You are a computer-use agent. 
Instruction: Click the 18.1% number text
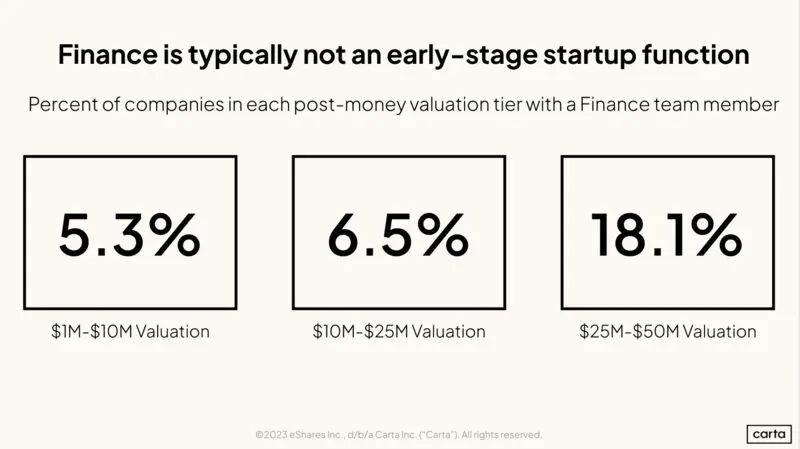click(666, 235)
